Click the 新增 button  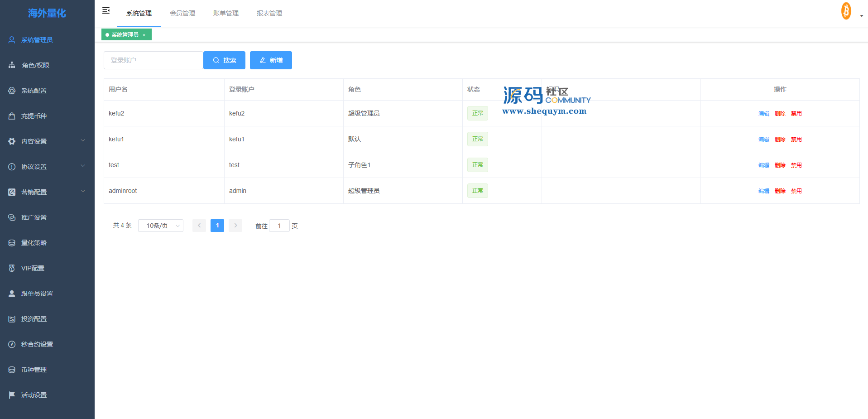coord(271,60)
